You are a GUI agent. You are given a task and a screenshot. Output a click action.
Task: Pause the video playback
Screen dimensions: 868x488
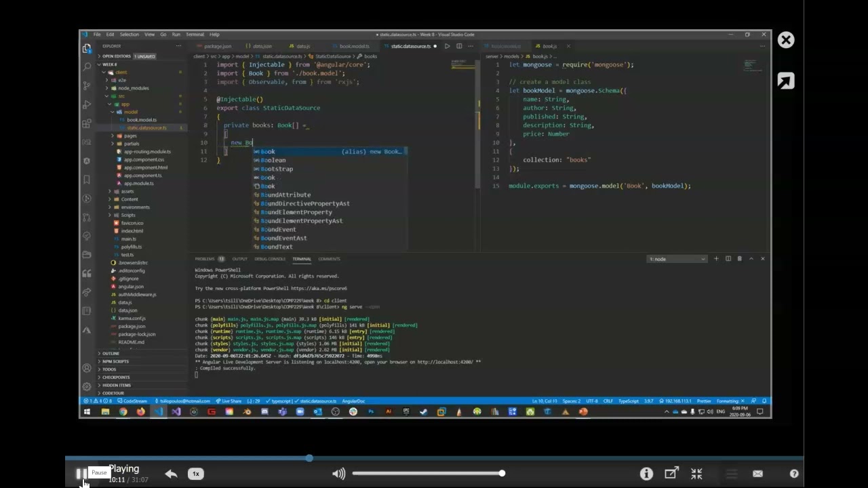pos(81,474)
